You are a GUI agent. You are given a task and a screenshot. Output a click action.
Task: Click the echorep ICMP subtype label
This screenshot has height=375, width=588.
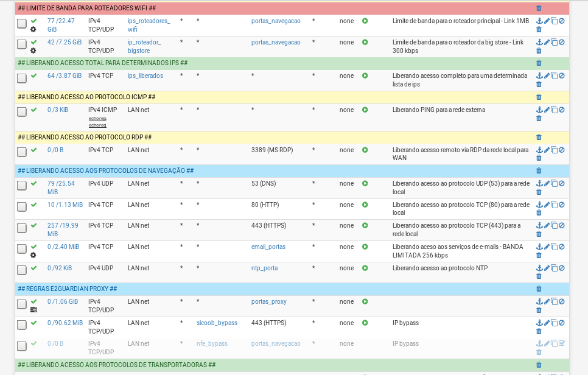(97, 119)
